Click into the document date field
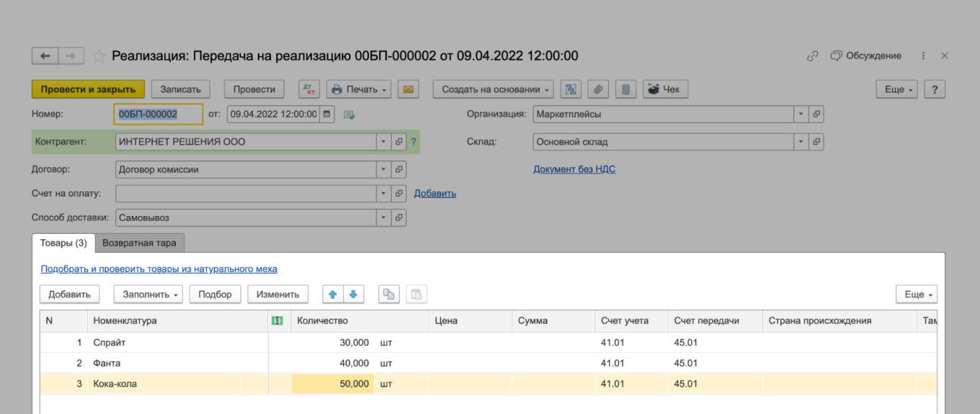The height and width of the screenshot is (414, 980). [x=274, y=114]
